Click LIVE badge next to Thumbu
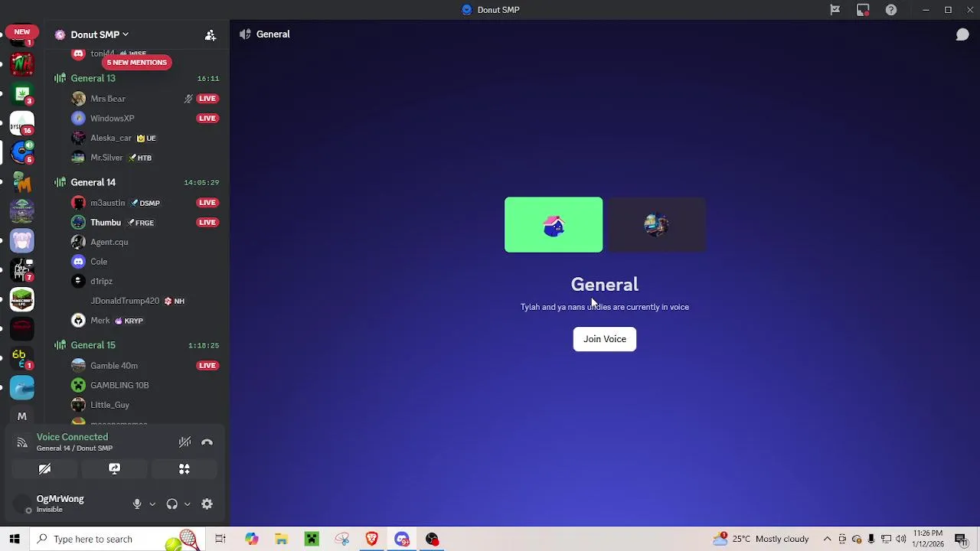Image resolution: width=980 pixels, height=551 pixels. click(207, 223)
